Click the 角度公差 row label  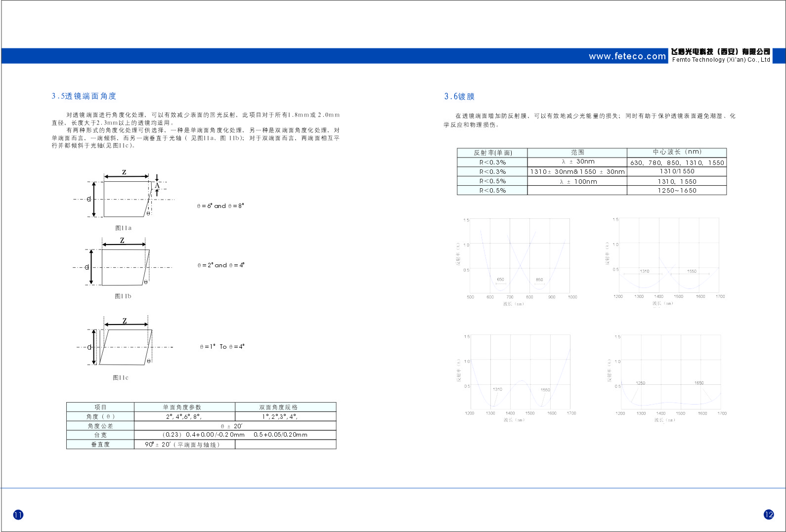[x=100, y=426]
